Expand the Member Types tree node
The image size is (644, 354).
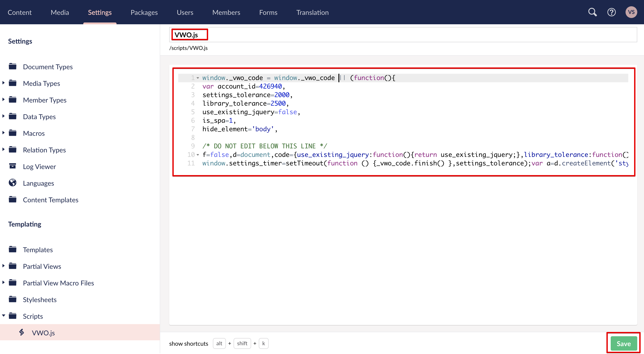(x=3, y=99)
